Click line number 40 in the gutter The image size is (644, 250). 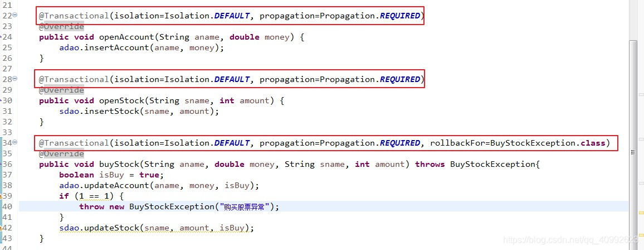(7, 206)
